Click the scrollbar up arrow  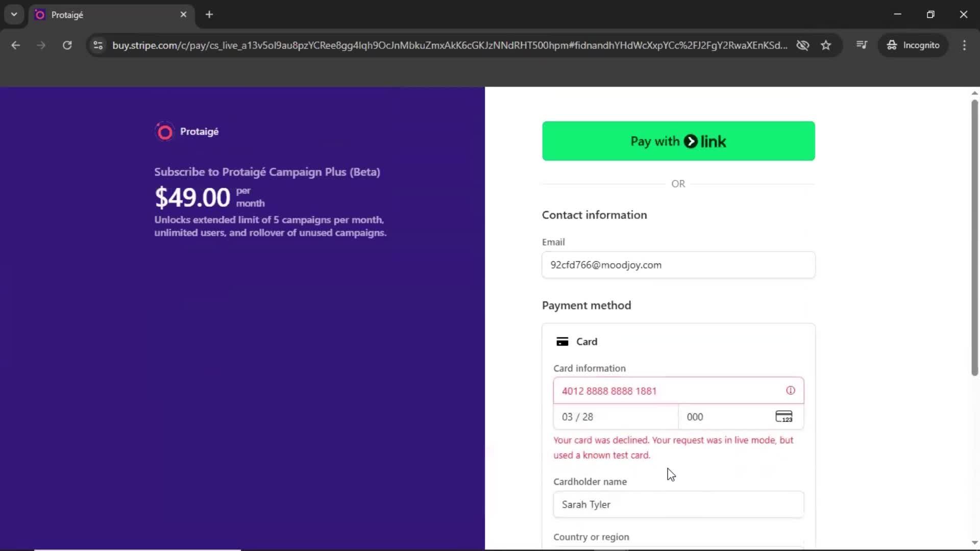[x=974, y=92]
